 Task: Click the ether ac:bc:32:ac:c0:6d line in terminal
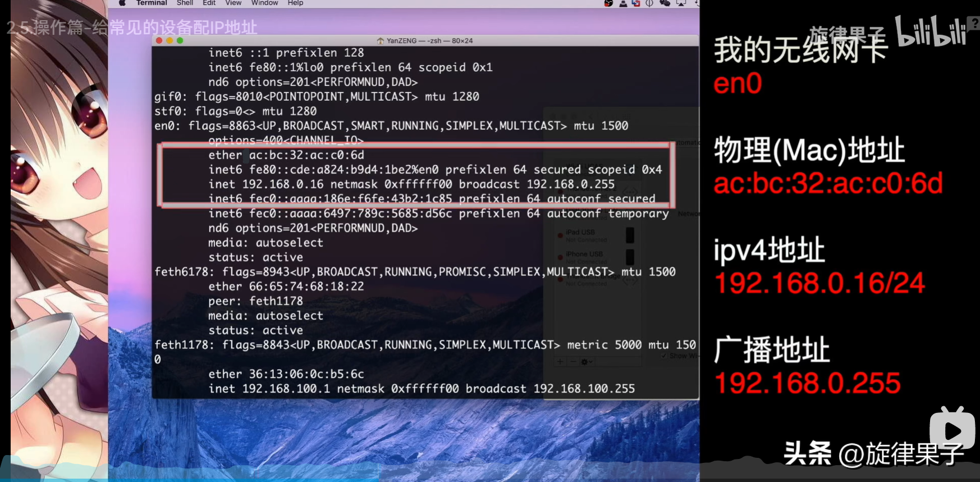click(x=286, y=155)
